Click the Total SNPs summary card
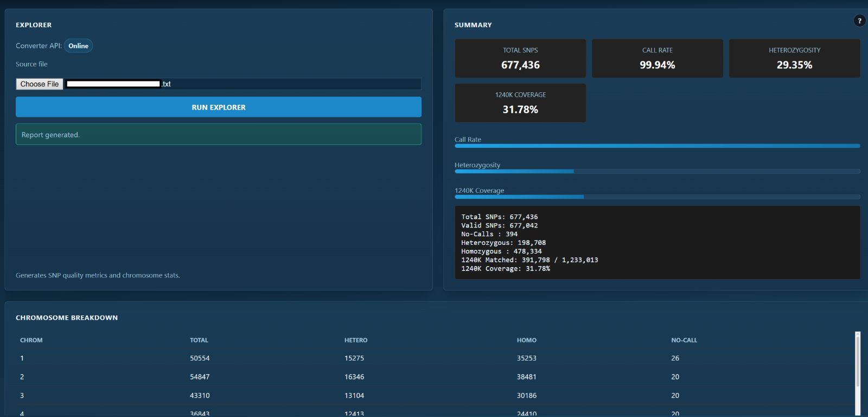The width and height of the screenshot is (868, 417). tap(520, 58)
